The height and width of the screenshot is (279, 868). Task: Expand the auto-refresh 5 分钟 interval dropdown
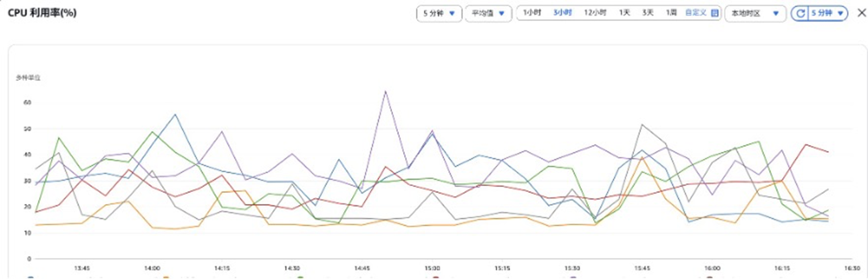827,13
